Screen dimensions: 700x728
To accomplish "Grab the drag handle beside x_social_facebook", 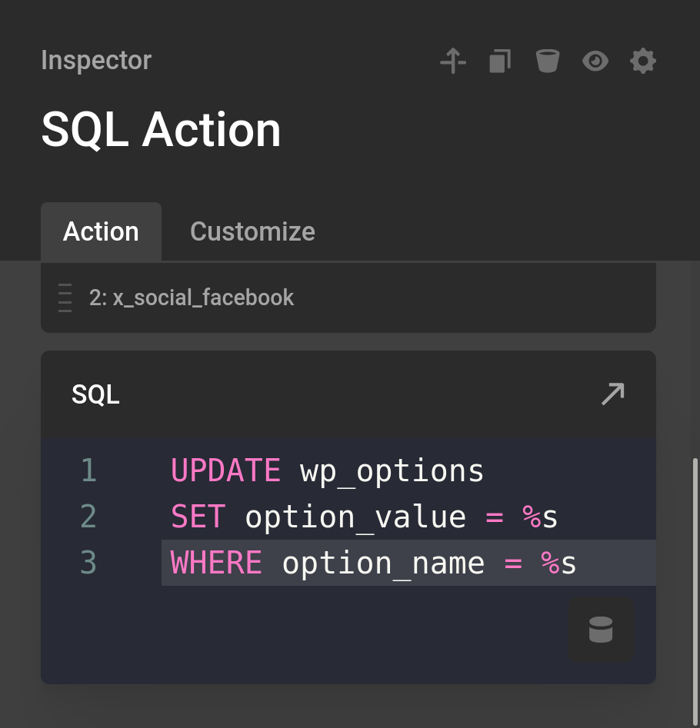I will tap(65, 298).
